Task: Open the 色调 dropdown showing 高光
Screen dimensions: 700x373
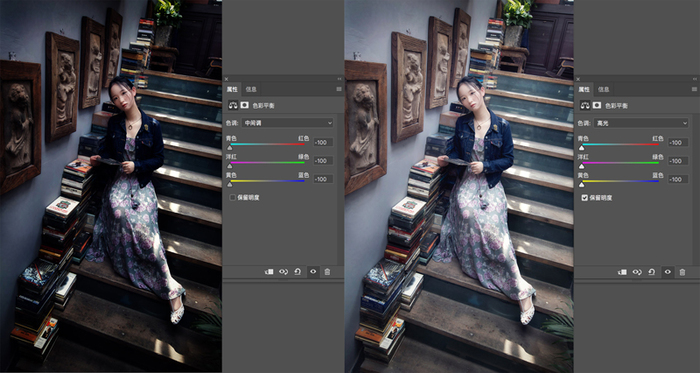Action: (x=641, y=123)
